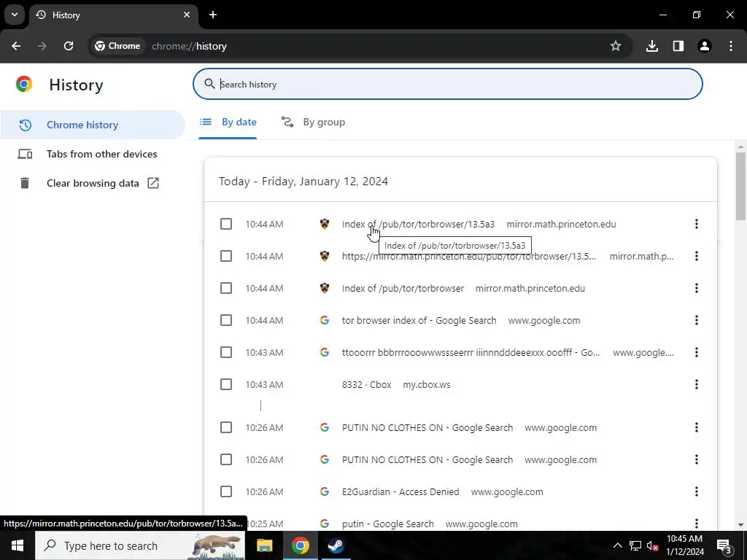Switch to the By date tab
The width and height of the screenshot is (747, 560).
(228, 122)
